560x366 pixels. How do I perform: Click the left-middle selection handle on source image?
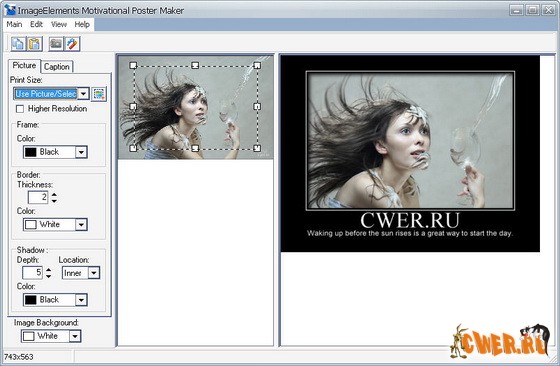pyautogui.click(x=133, y=106)
